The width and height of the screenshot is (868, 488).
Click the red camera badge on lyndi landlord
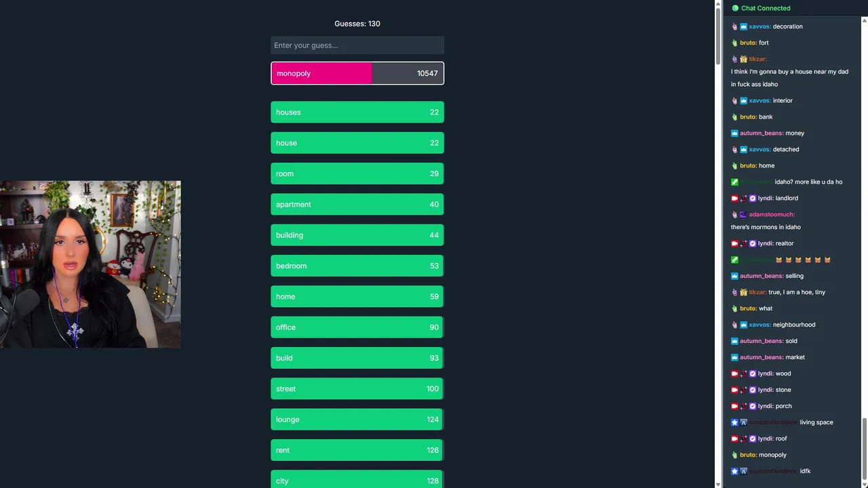(x=734, y=199)
